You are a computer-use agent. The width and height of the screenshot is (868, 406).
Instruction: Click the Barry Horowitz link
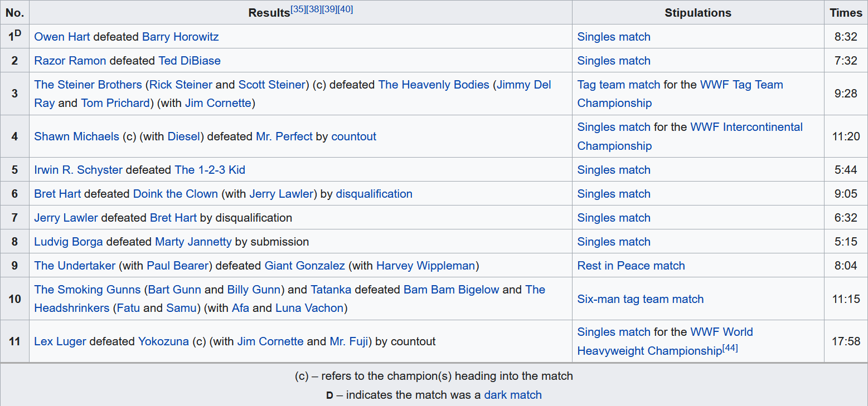[180, 37]
